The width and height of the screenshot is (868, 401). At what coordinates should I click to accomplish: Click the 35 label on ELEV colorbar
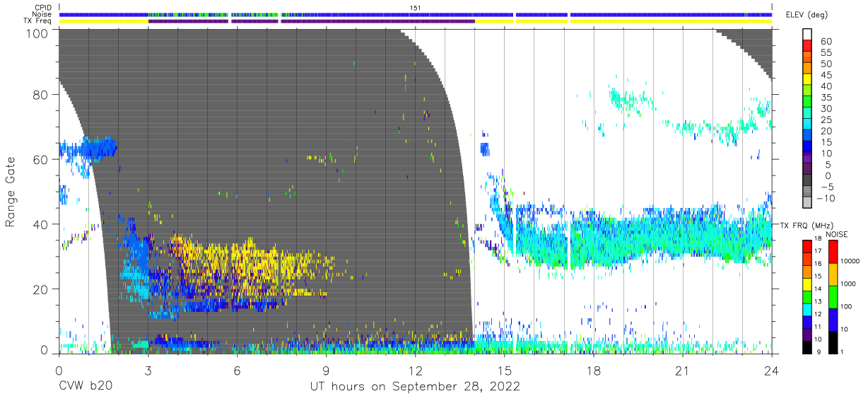[x=826, y=98]
